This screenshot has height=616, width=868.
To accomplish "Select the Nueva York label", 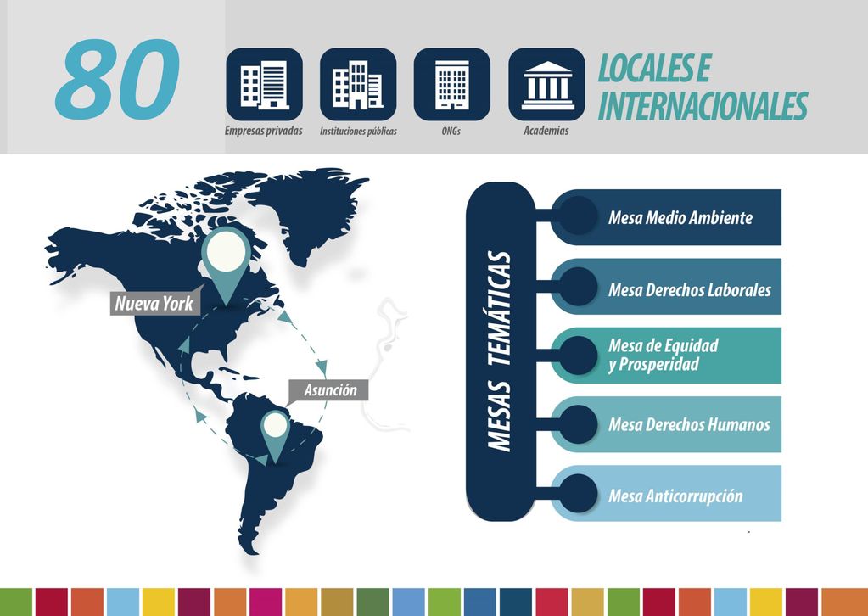I will 154,303.
